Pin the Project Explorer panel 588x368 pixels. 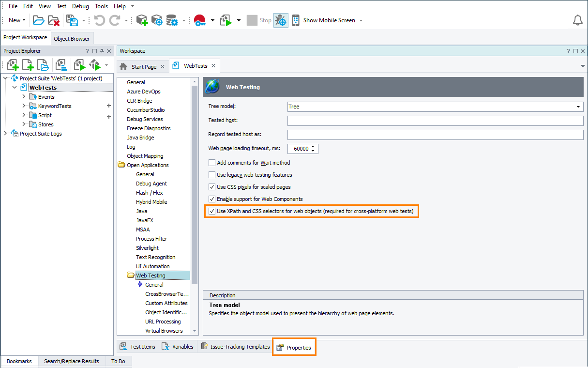point(102,51)
